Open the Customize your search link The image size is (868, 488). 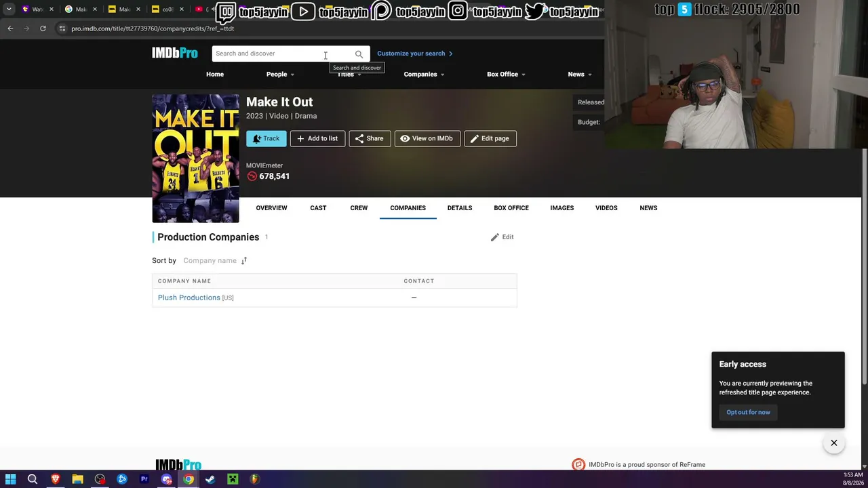pyautogui.click(x=414, y=54)
